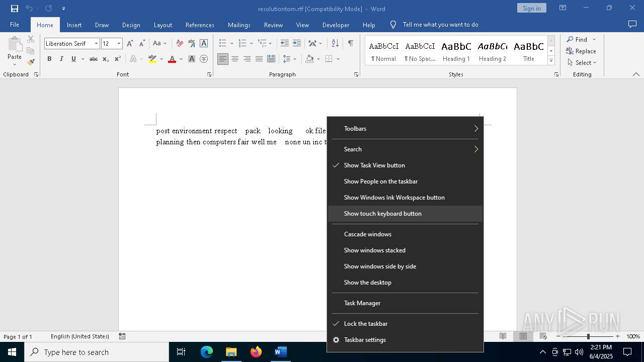This screenshot has height=362, width=644.
Task: Click the Character Shading icon
Action: (192, 59)
